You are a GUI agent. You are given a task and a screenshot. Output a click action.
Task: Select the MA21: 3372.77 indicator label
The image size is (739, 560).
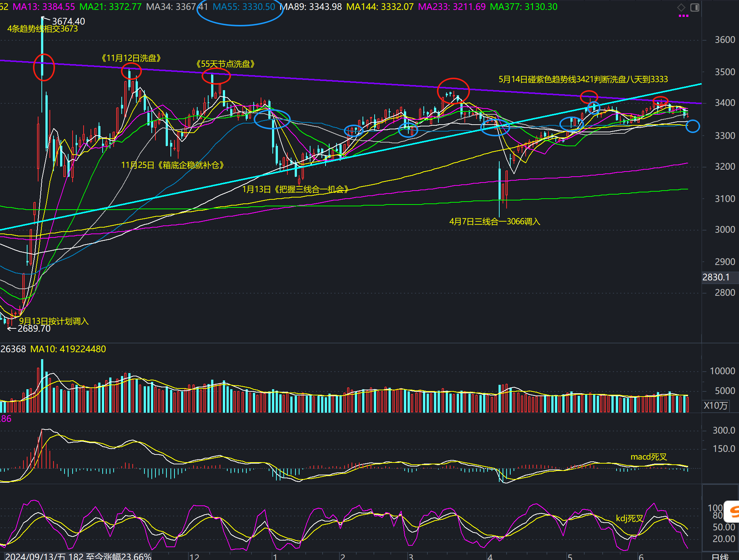[110, 7]
